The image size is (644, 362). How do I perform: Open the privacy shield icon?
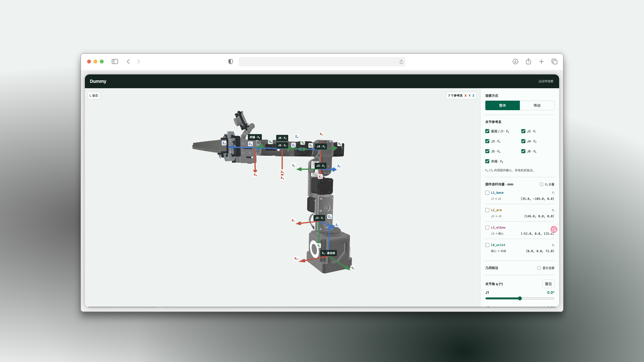tap(230, 62)
